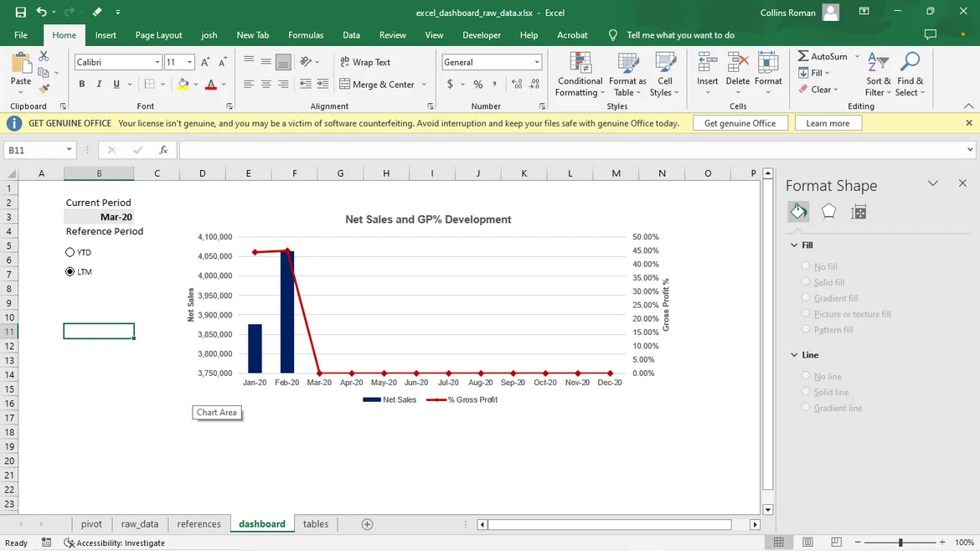The width and height of the screenshot is (980, 551).
Task: Open Conditional Formatting options
Action: click(x=580, y=75)
